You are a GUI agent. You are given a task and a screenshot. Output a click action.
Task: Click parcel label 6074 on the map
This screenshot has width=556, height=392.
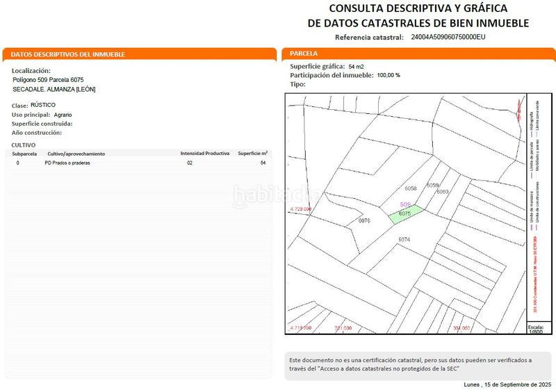[404, 240]
